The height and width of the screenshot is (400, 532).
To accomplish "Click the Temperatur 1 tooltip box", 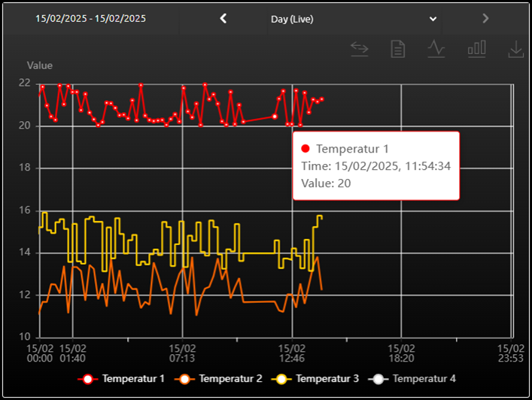I will 375,165.
